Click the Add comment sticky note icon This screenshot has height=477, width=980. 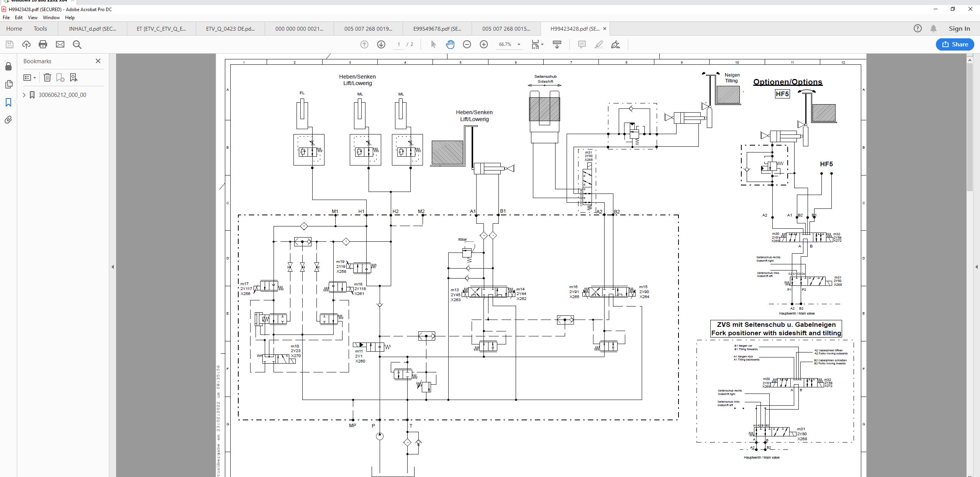[x=582, y=44]
